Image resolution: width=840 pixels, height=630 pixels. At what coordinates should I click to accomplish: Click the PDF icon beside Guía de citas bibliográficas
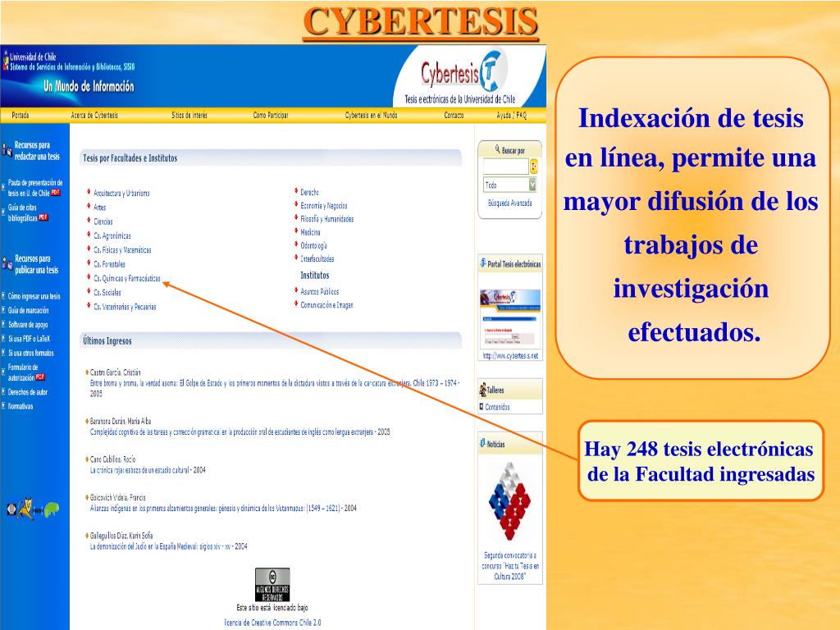tap(43, 217)
